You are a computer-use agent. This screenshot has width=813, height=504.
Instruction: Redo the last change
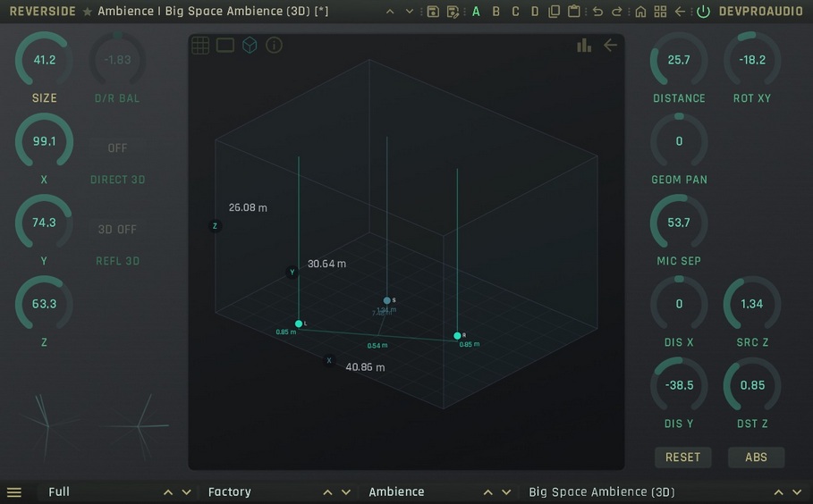(x=616, y=12)
